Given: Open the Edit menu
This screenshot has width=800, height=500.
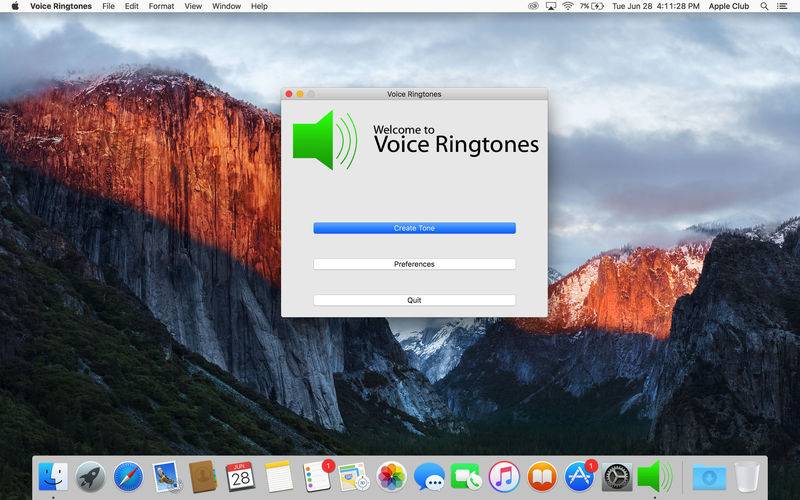Looking at the screenshot, I should pyautogui.click(x=132, y=6).
